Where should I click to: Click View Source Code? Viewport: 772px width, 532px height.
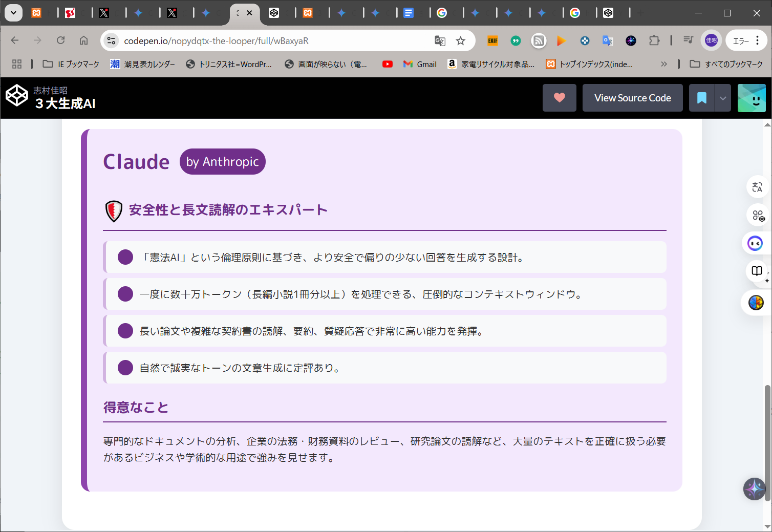pos(633,98)
